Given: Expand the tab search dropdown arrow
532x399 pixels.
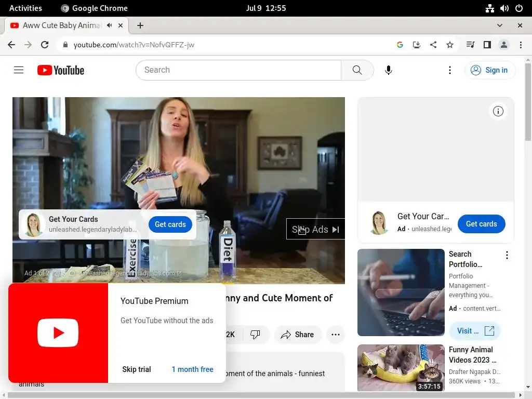Looking at the screenshot, I should (499, 25).
